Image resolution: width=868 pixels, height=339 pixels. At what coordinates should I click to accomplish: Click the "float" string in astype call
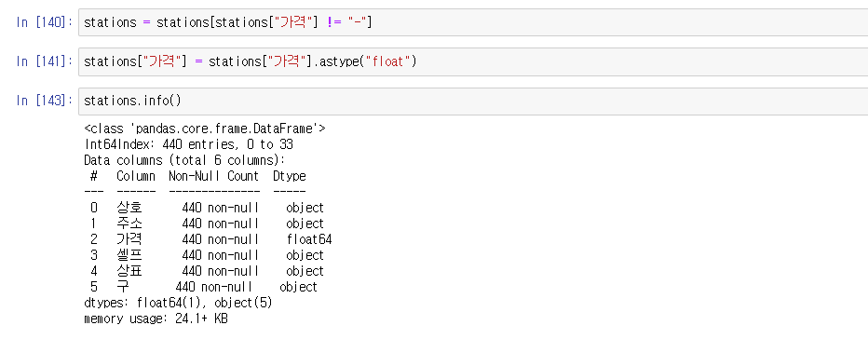pos(386,61)
